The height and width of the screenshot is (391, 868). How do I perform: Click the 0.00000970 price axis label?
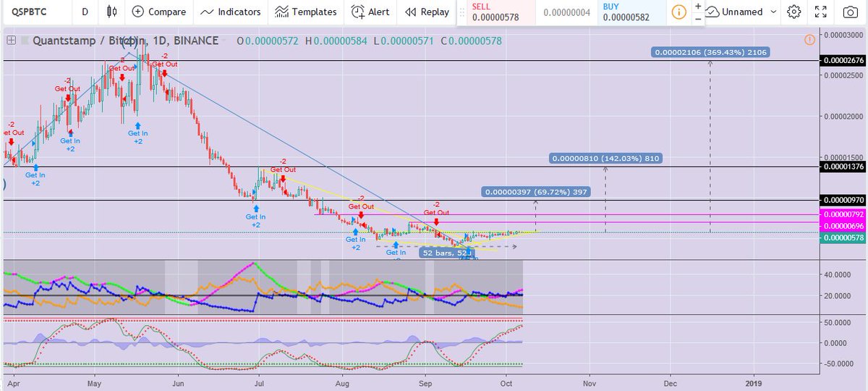[843, 199]
